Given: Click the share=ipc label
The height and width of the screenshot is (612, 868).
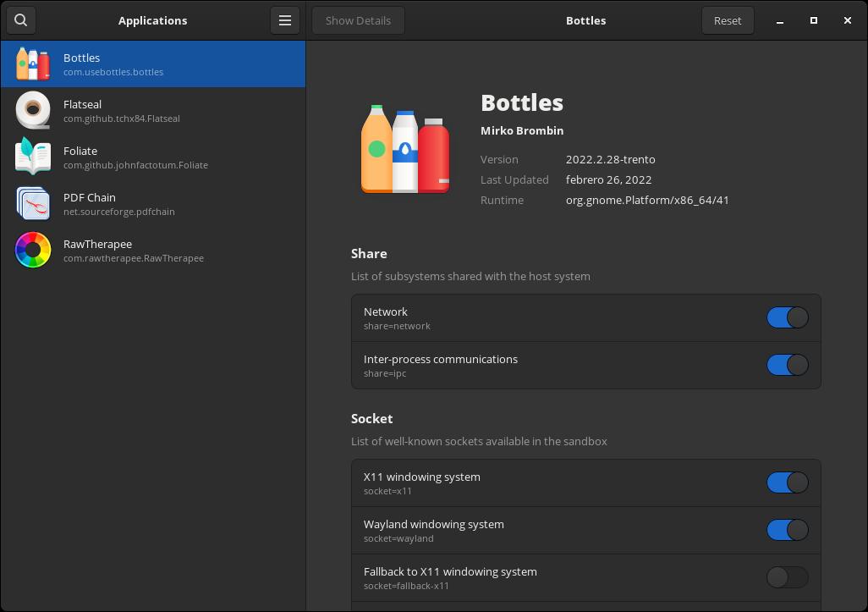Looking at the screenshot, I should tap(385, 374).
